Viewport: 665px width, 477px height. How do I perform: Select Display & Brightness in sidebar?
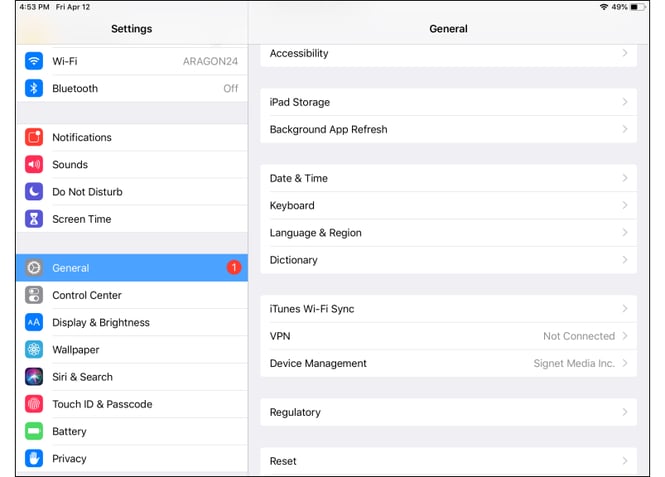click(x=101, y=322)
